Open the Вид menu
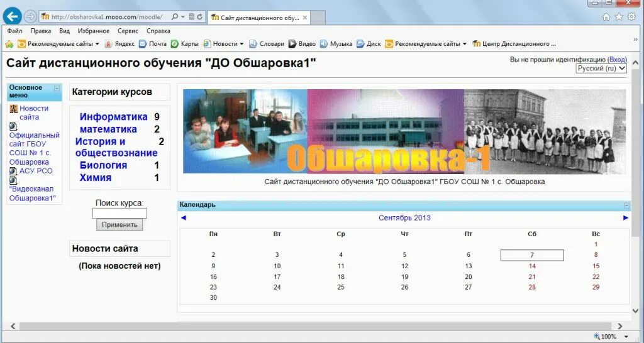 pyautogui.click(x=65, y=31)
